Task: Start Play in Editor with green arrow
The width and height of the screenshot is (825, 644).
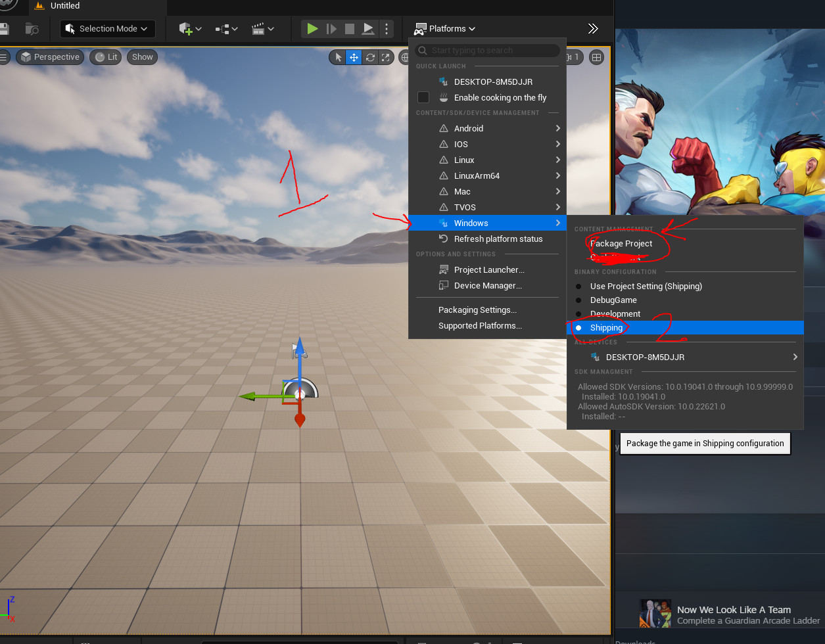Action: (x=313, y=29)
